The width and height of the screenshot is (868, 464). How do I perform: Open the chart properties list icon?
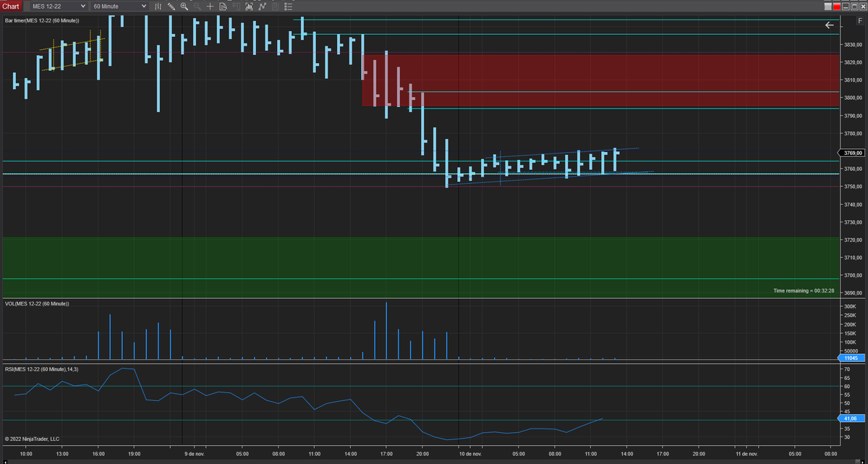click(x=289, y=6)
